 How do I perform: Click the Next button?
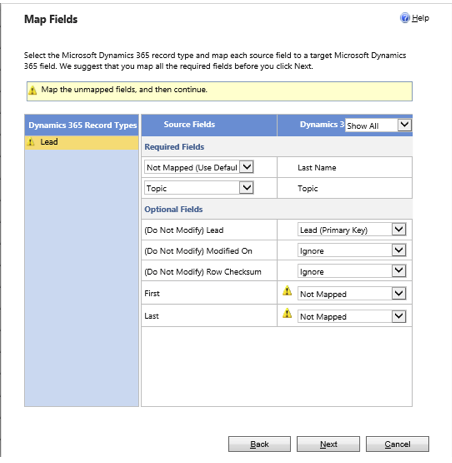(x=328, y=444)
